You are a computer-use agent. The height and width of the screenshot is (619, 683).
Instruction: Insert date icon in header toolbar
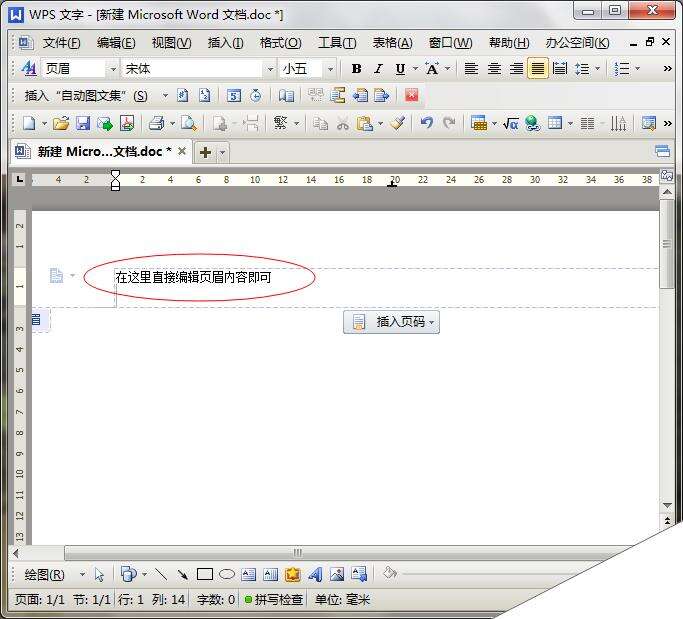click(x=234, y=95)
